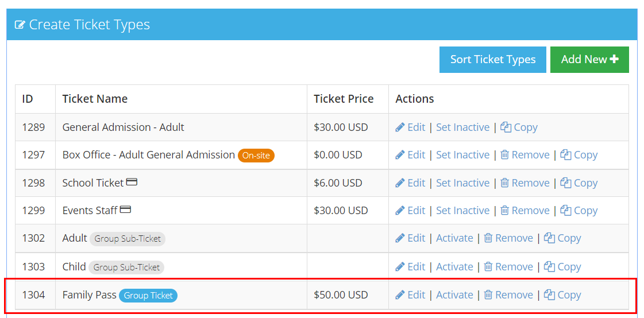Click the edit icon in Create Ticket Types header
Image resolution: width=644 pixels, height=318 pixels.
click(20, 25)
